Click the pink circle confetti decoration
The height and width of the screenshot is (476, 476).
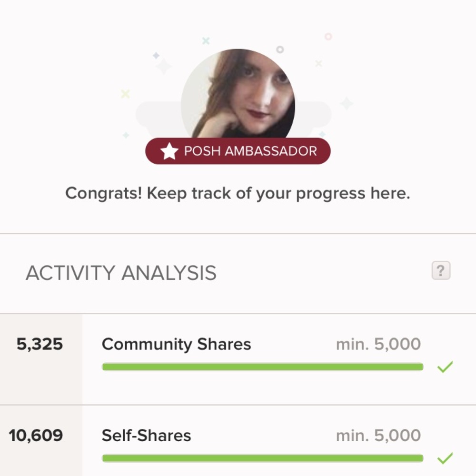click(328, 37)
